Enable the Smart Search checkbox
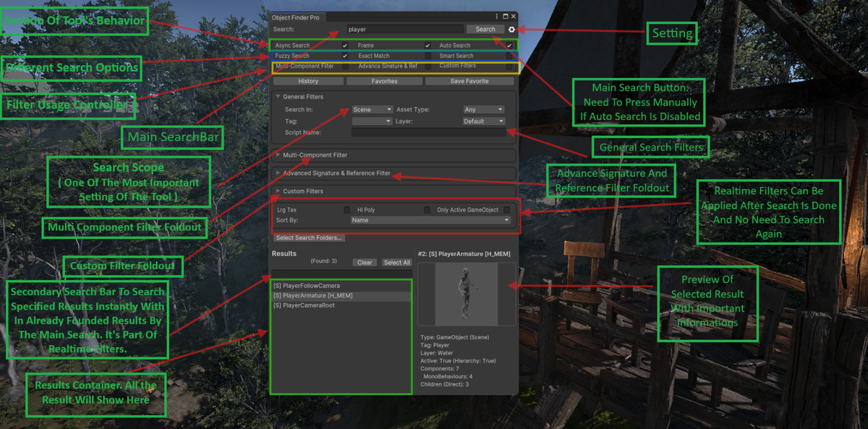This screenshot has height=429, width=868. (510, 56)
